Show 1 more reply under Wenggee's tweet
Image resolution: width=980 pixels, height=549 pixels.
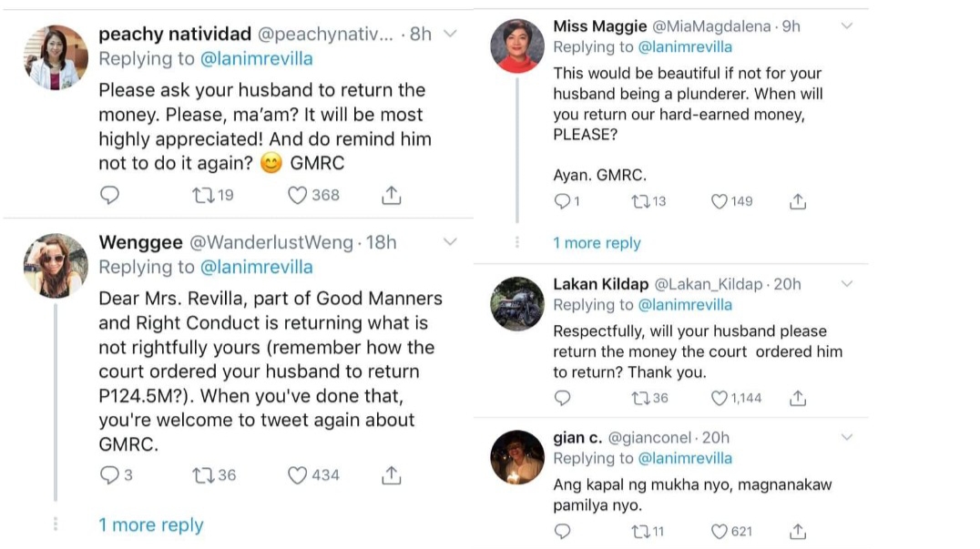pyautogui.click(x=151, y=525)
